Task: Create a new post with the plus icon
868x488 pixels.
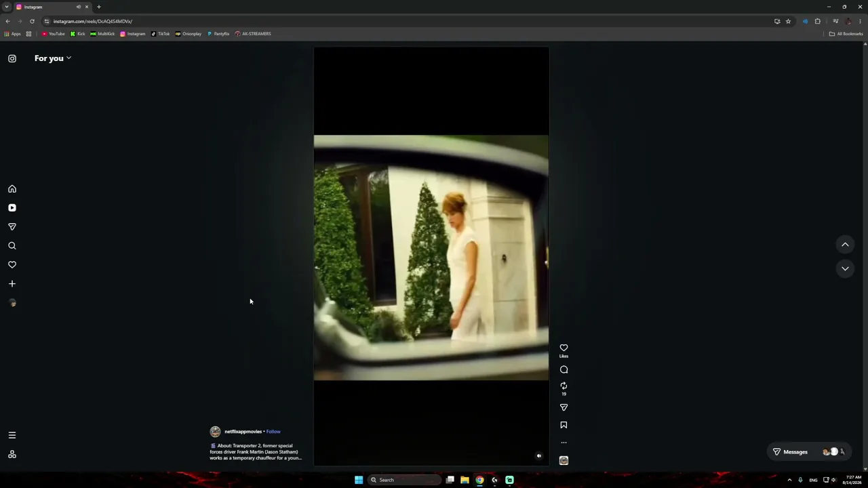Action: coord(12,284)
